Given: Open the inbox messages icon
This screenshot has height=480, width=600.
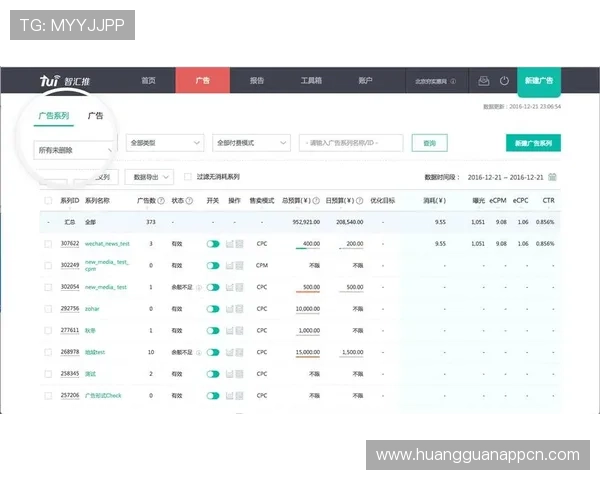Looking at the screenshot, I should pos(483,80).
